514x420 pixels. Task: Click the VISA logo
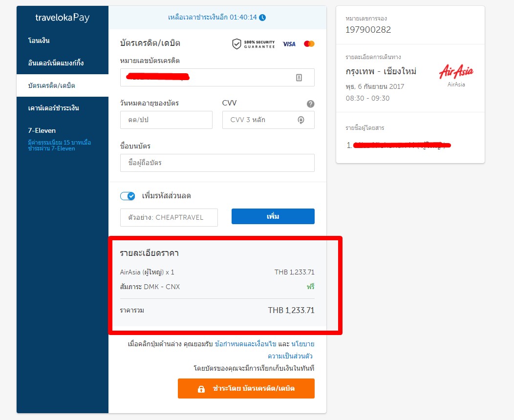click(x=289, y=44)
